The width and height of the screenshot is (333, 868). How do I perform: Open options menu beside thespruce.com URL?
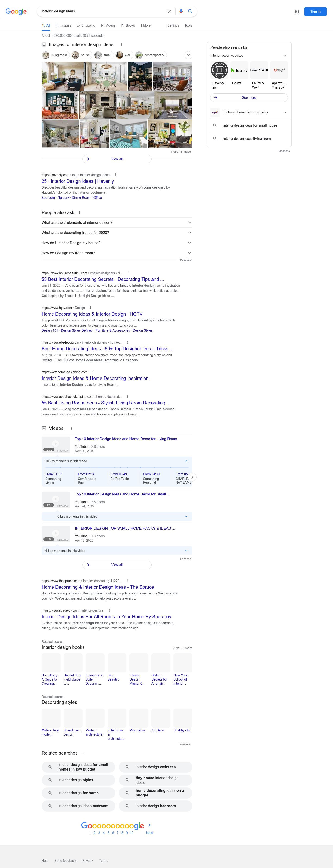128,581
